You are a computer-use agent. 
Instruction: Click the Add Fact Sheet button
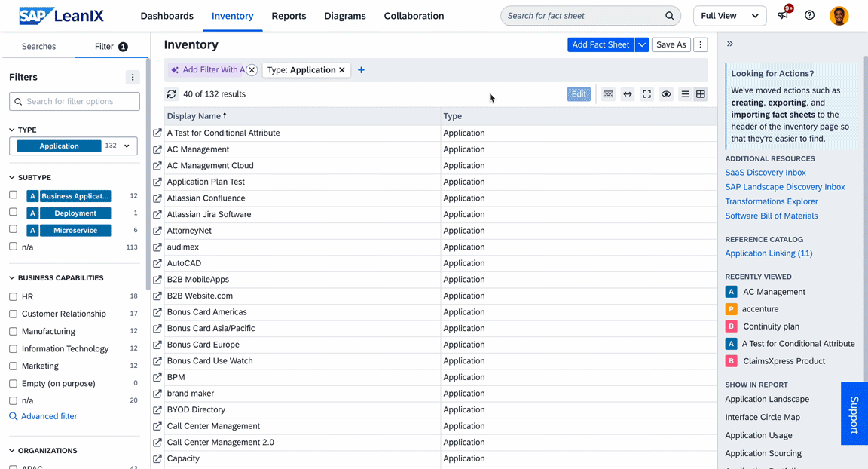coord(601,44)
